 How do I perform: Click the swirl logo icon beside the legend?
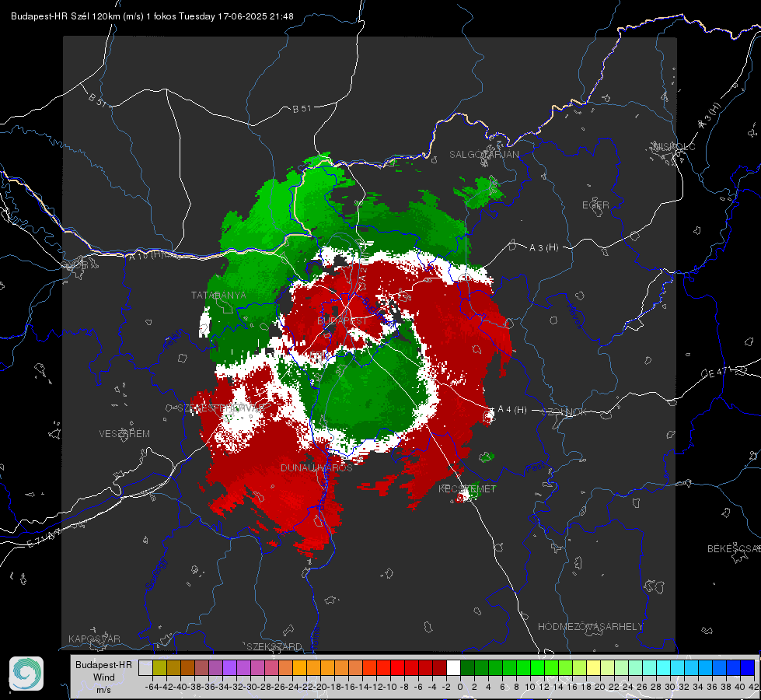pyautogui.click(x=26, y=674)
